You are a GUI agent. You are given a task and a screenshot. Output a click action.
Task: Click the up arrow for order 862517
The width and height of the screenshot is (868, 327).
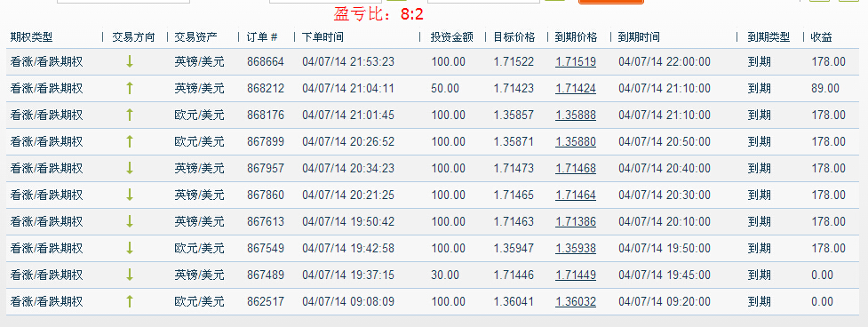point(130,301)
